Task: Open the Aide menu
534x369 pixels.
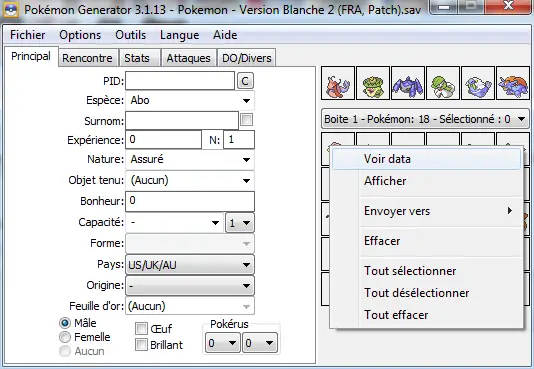Action: (x=225, y=35)
